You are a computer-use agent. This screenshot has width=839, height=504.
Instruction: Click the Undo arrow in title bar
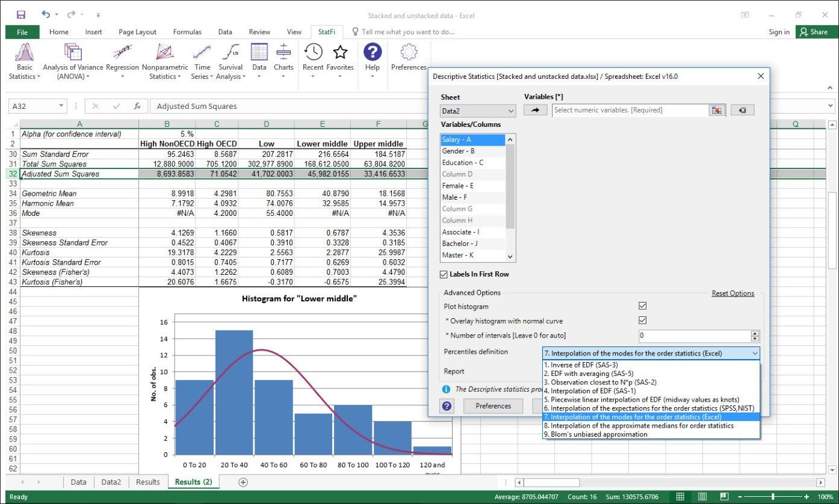46,15
